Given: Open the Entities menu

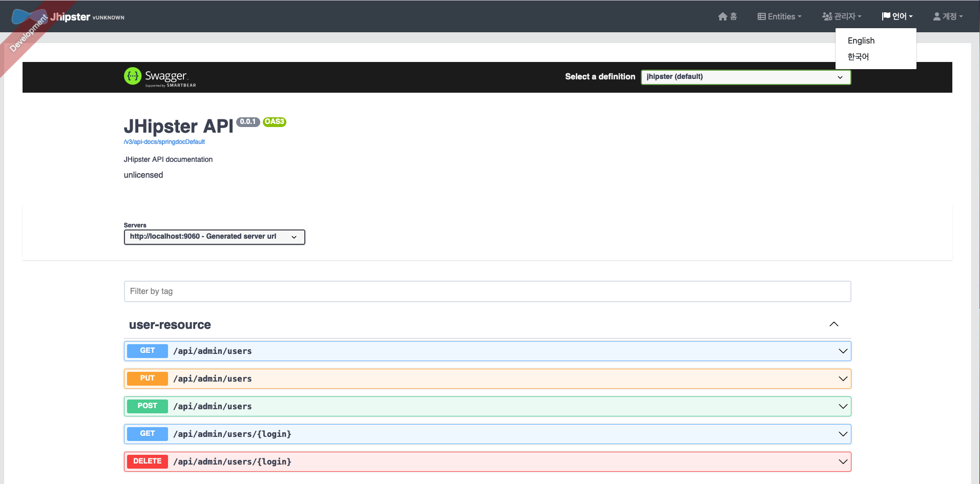Looking at the screenshot, I should pos(779,16).
